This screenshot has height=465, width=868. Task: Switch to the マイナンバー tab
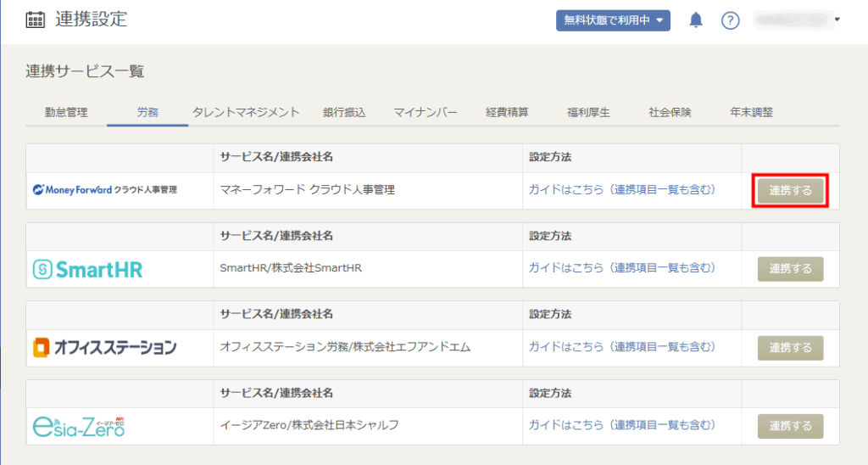point(426,112)
